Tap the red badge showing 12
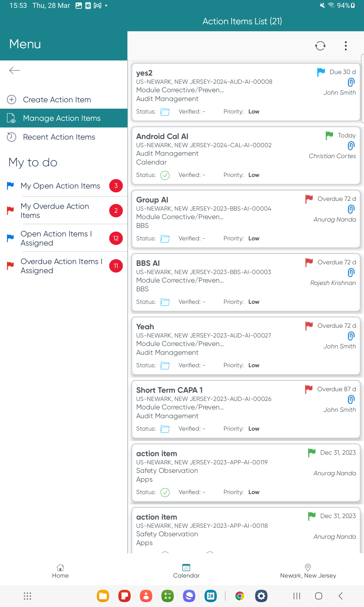 (116, 238)
